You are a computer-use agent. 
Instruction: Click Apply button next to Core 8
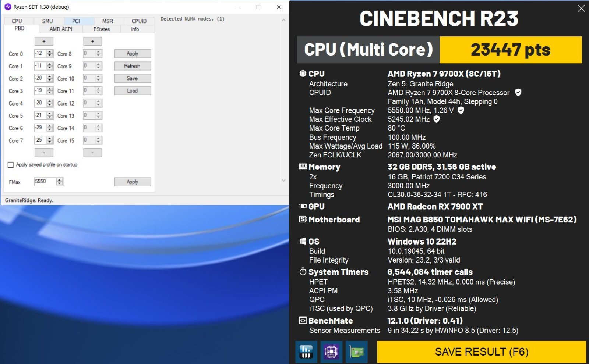tap(133, 54)
